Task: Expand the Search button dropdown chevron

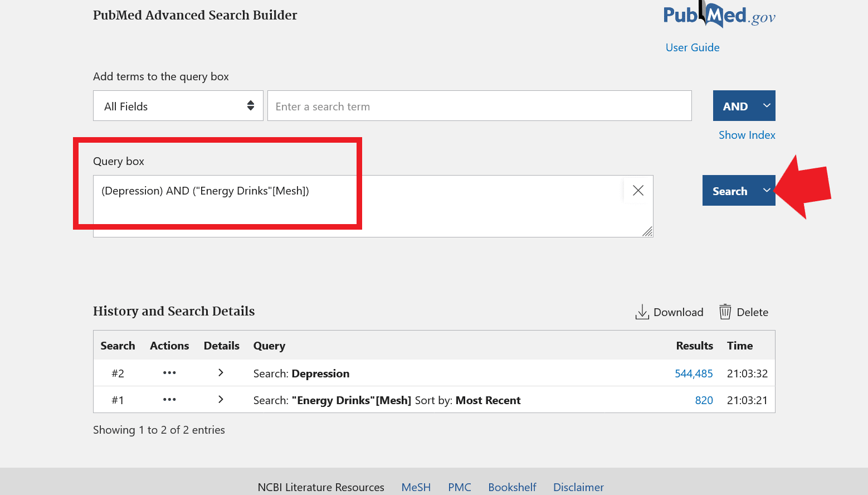Action: pyautogui.click(x=767, y=190)
